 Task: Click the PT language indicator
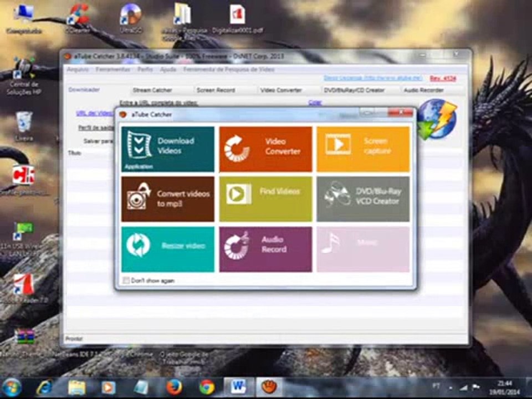tap(436, 386)
